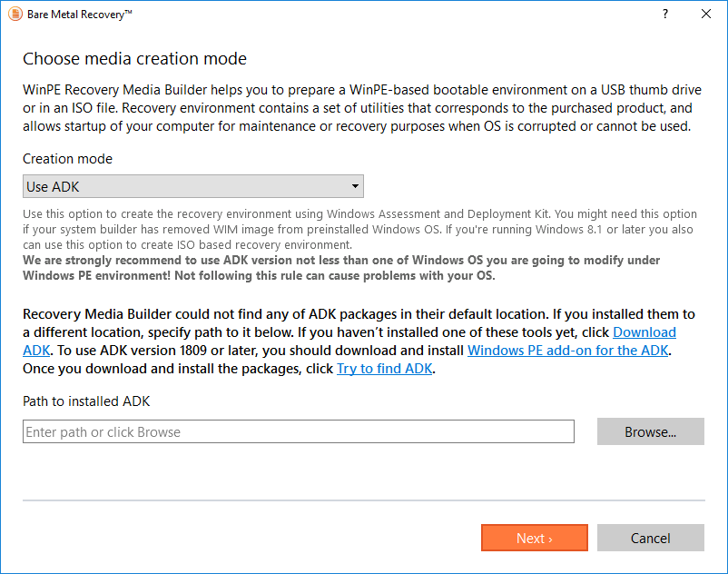This screenshot has width=728, height=574.
Task: Click the Bare Metal Recovery app icon
Action: [x=13, y=15]
